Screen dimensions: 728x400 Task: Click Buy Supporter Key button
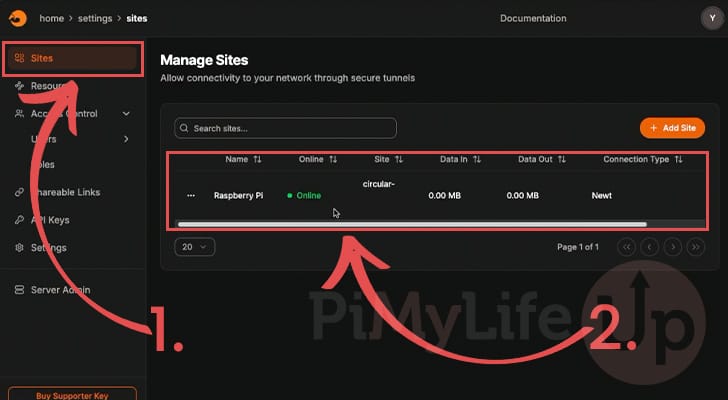tap(72, 394)
